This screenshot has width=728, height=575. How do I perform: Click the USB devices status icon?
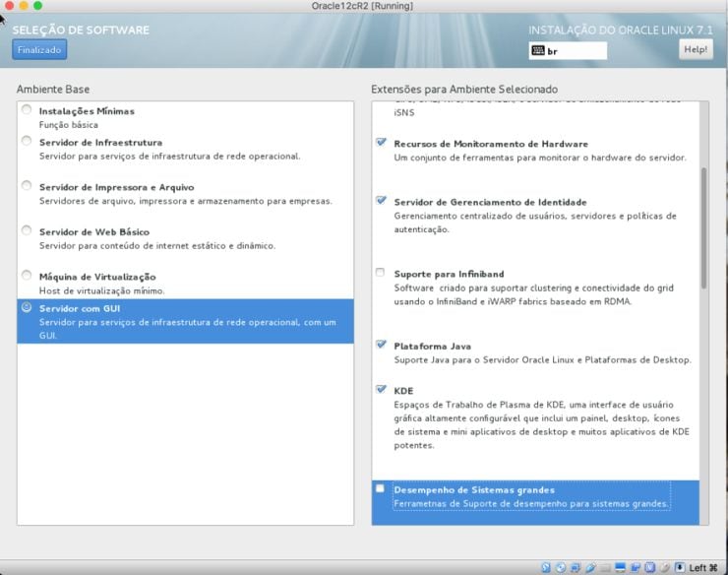point(590,567)
